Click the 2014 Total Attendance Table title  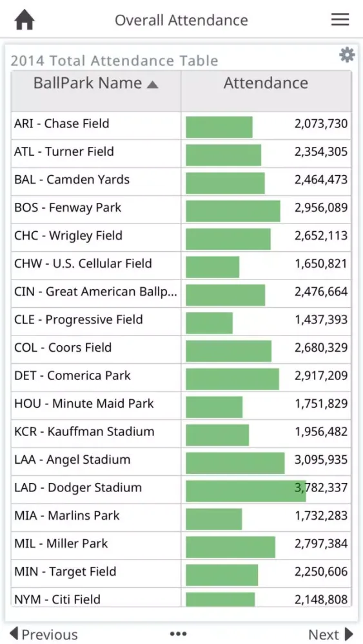pyautogui.click(x=114, y=61)
